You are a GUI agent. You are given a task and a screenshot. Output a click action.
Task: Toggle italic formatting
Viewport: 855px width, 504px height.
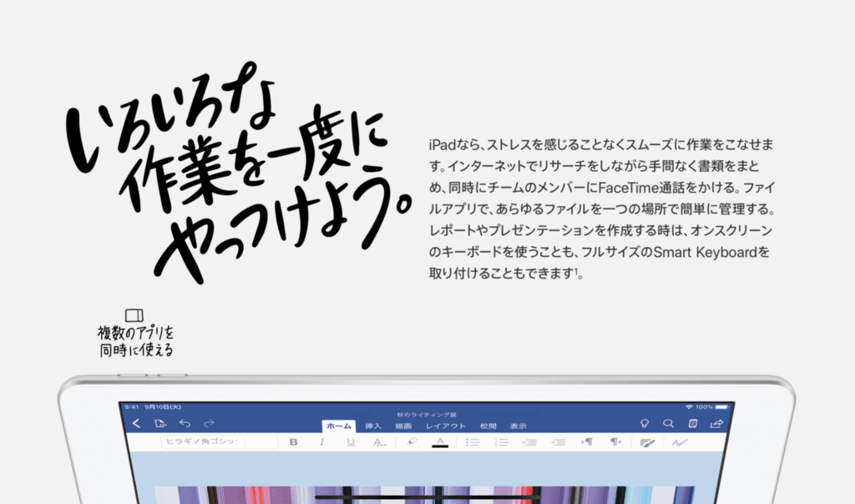click(x=321, y=442)
